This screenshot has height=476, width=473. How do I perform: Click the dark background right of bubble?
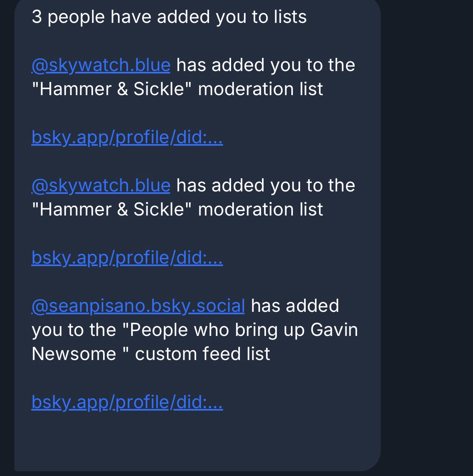click(427, 241)
